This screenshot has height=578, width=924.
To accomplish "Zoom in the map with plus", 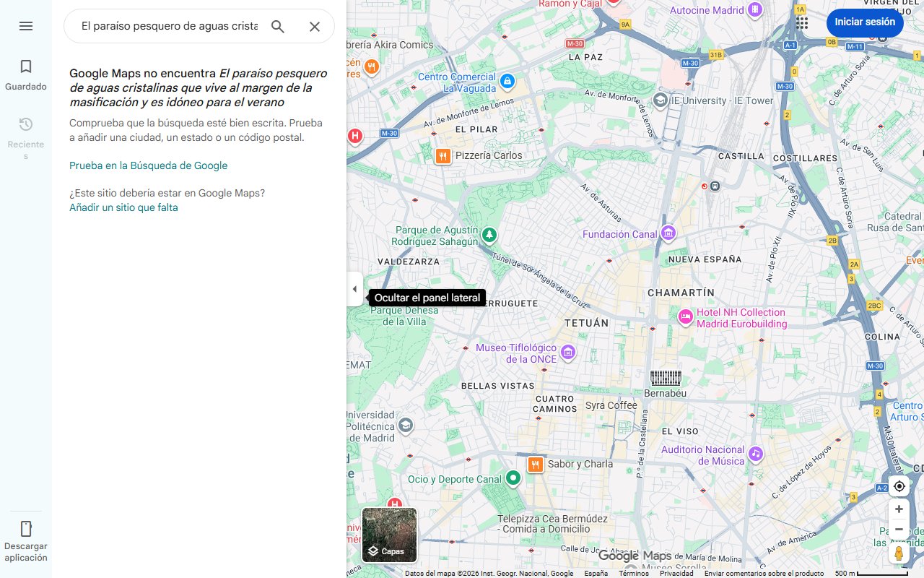I will [899, 509].
